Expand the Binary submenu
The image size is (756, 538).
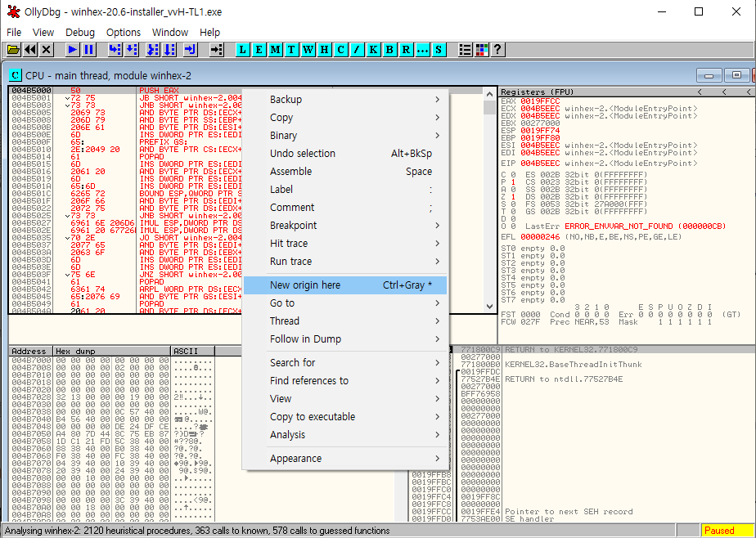(x=345, y=136)
